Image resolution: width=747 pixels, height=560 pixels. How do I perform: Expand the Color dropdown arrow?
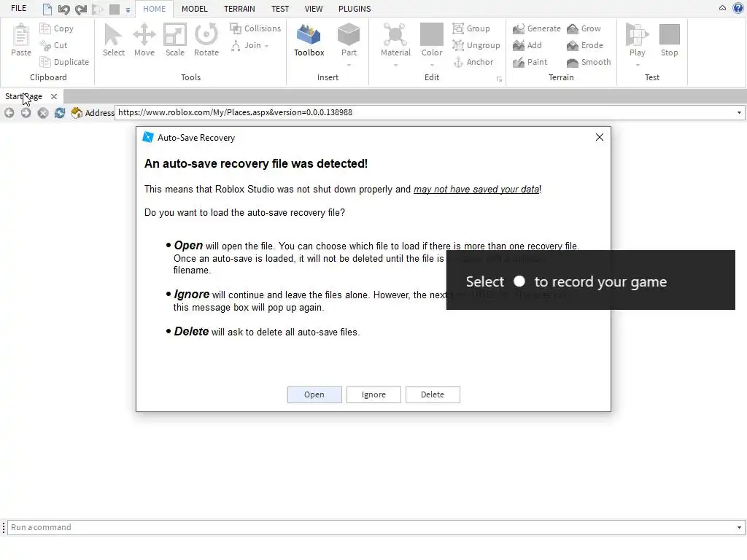tap(432, 65)
